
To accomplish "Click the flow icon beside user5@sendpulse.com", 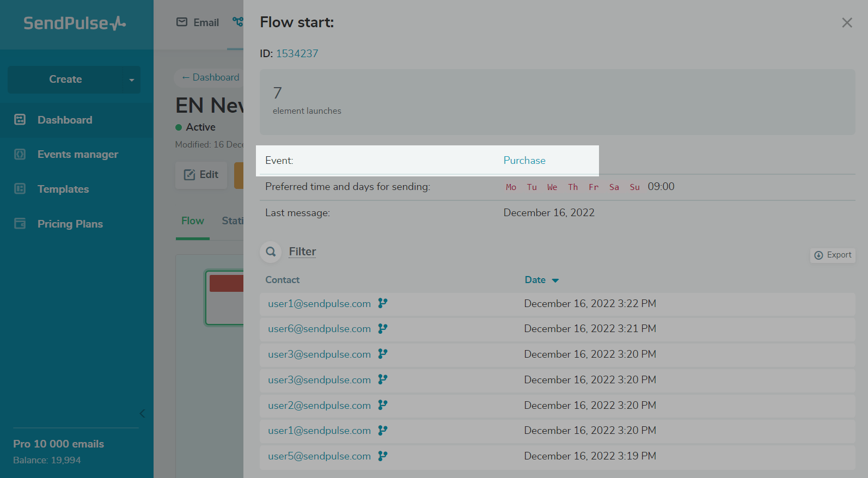I will 383,456.
